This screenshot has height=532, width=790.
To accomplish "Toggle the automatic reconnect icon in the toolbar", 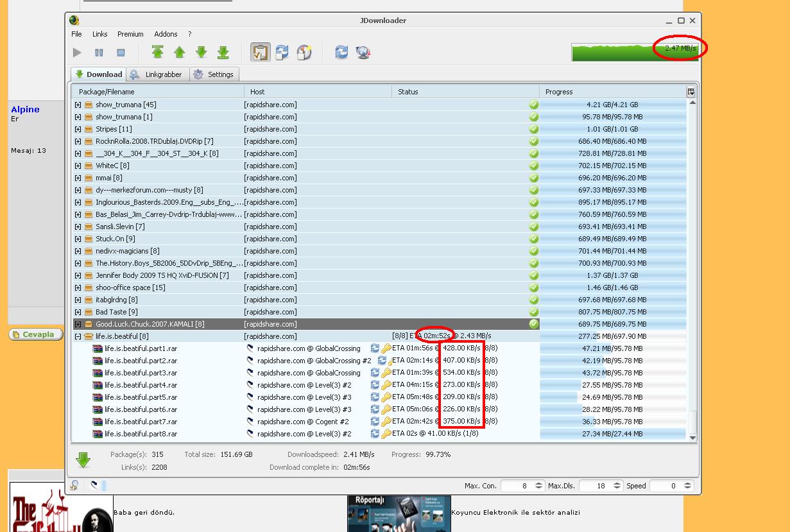I will click(282, 52).
